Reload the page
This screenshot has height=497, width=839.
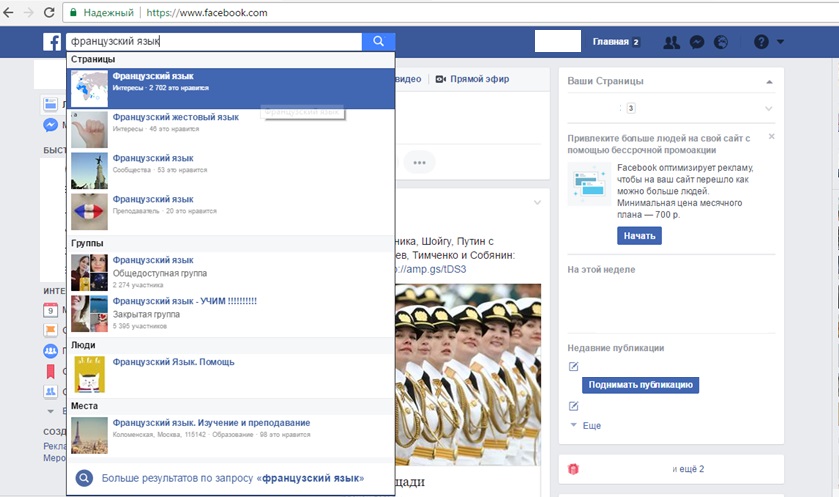pyautogui.click(x=49, y=12)
